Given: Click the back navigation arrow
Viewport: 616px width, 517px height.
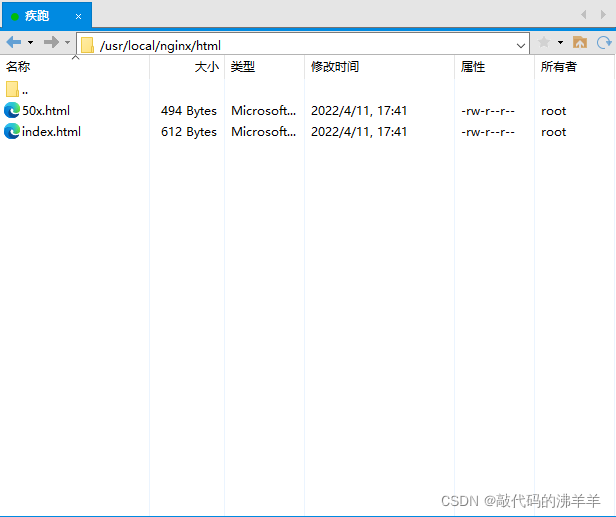Looking at the screenshot, I should tap(14, 42).
